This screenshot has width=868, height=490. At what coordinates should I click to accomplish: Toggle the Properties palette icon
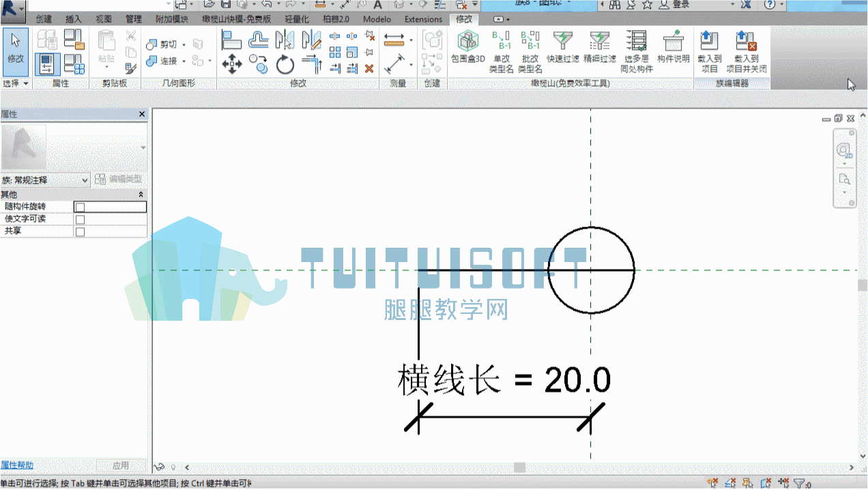(x=47, y=65)
